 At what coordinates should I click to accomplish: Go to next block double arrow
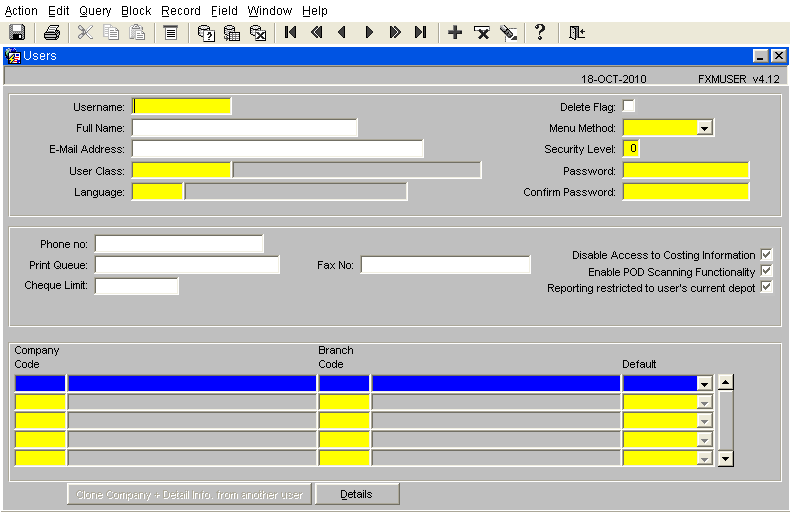pos(395,33)
